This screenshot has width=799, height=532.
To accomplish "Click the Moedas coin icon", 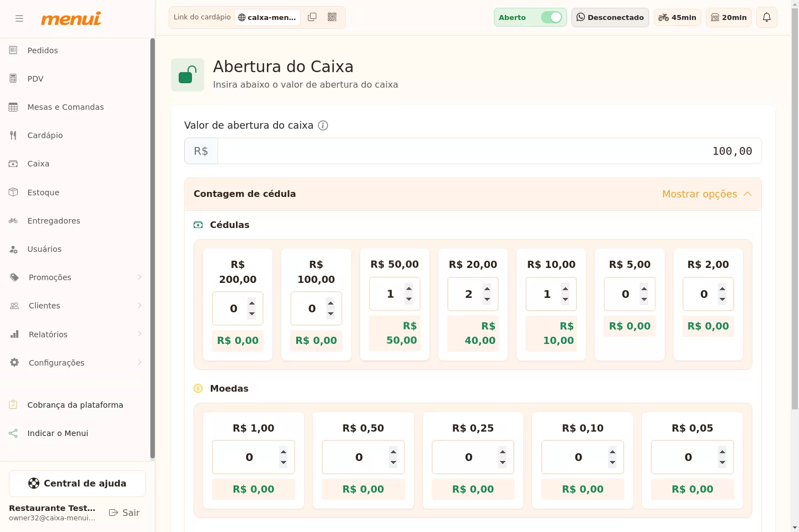I will click(198, 388).
